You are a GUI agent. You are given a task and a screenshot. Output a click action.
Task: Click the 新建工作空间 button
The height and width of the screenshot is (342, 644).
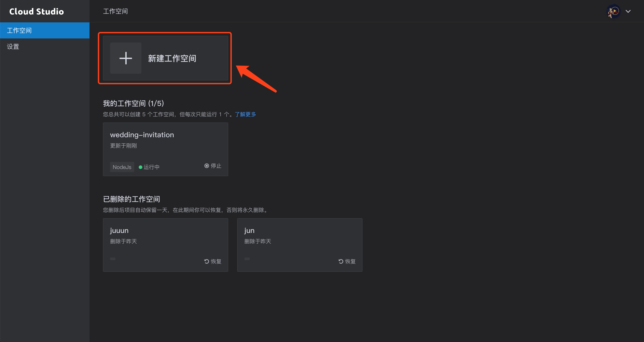pyautogui.click(x=165, y=58)
